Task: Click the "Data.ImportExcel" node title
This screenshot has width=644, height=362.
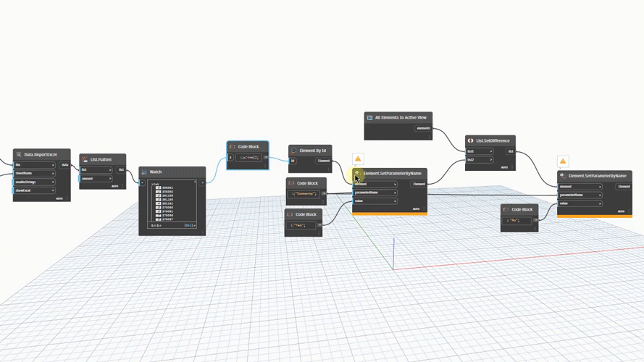Action: pos(41,155)
